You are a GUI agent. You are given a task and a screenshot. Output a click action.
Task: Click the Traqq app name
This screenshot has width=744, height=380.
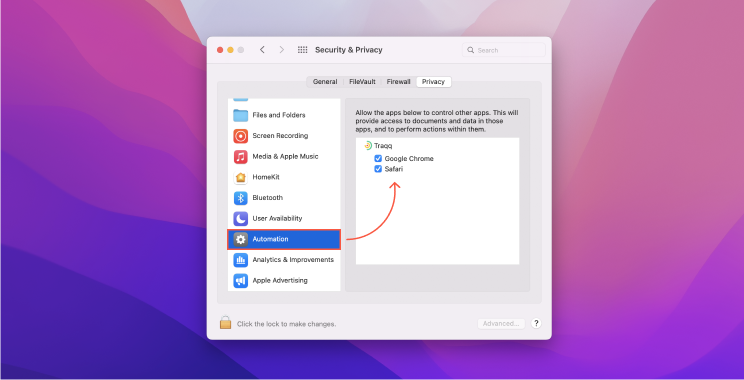tap(383, 146)
